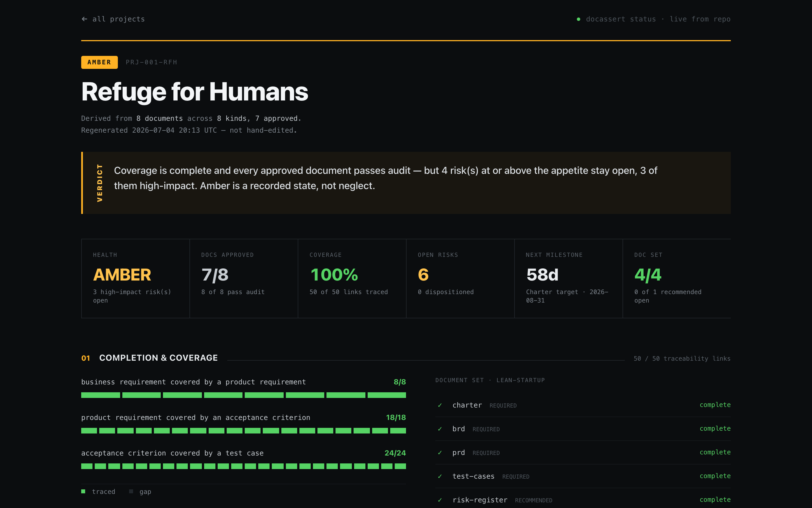Viewport: 812px width, 508px height.
Task: Click the DOCUMENT SET · LEAN-STARTUP header
Action: coord(490,380)
